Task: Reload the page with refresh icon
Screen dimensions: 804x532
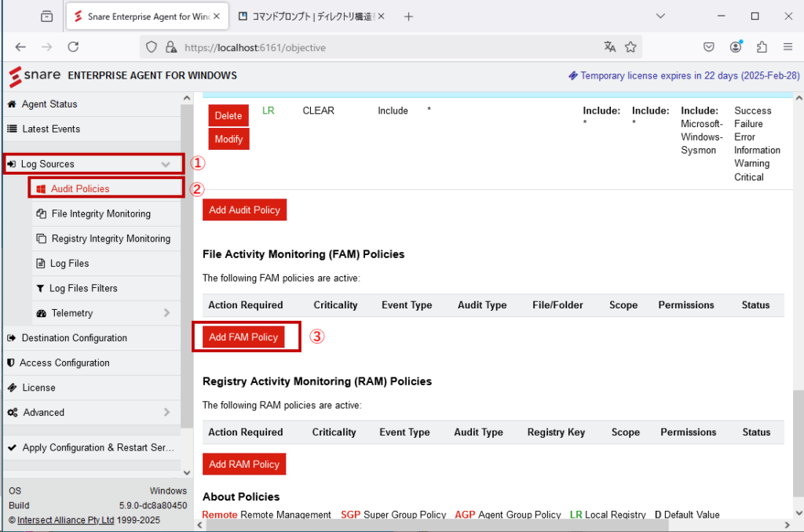Action: tap(73, 47)
